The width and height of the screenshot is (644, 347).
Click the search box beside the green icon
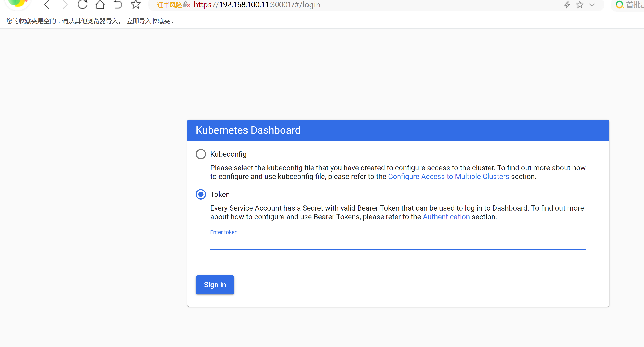pos(635,5)
